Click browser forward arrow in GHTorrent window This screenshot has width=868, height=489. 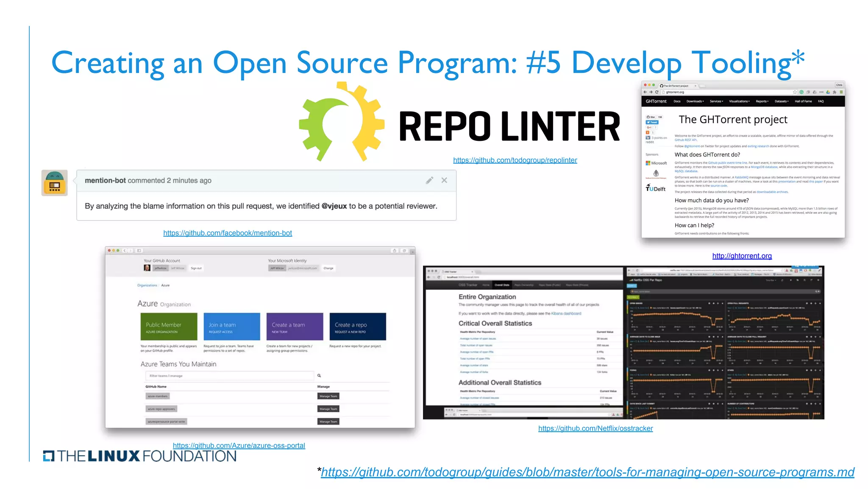pos(651,92)
